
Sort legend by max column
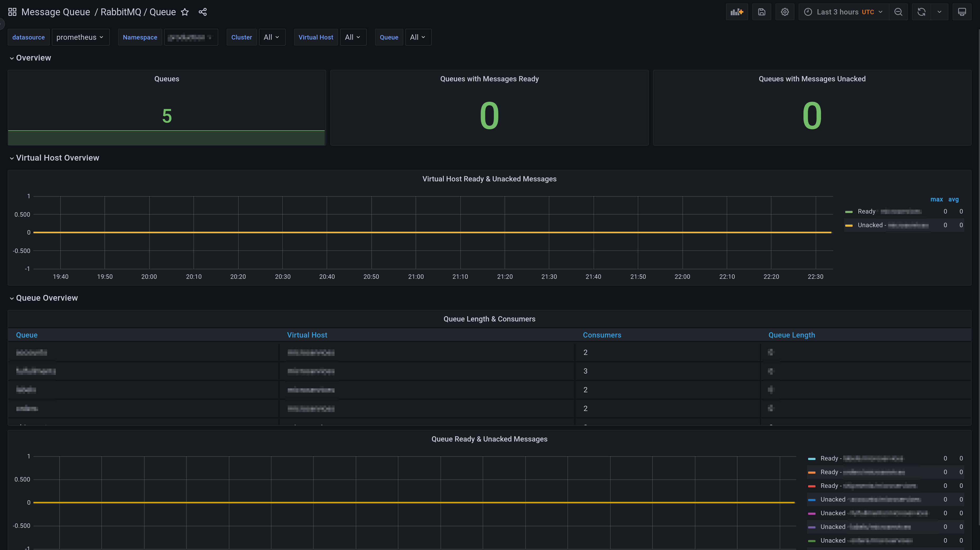(936, 200)
